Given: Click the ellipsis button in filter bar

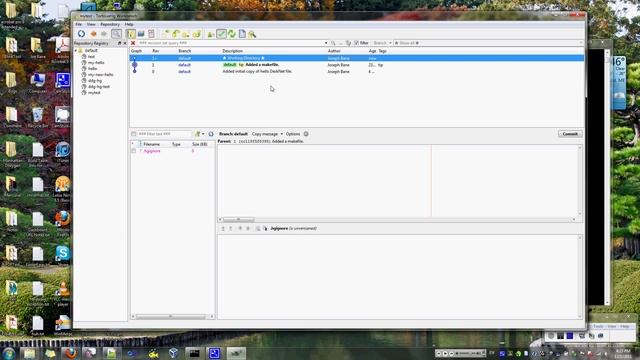Looking at the screenshot, I should (341, 43).
